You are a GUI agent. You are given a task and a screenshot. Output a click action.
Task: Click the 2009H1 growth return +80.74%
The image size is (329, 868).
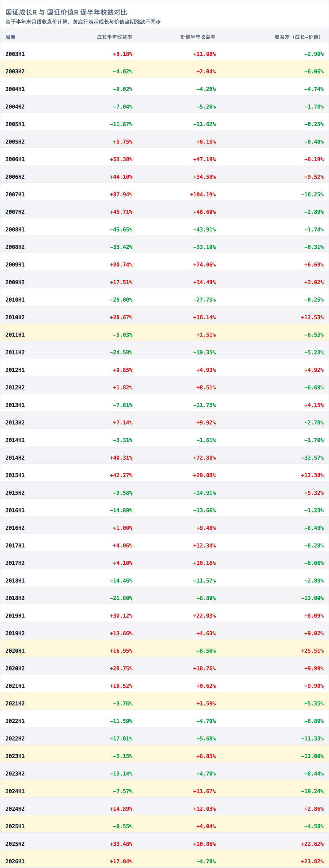tap(121, 265)
